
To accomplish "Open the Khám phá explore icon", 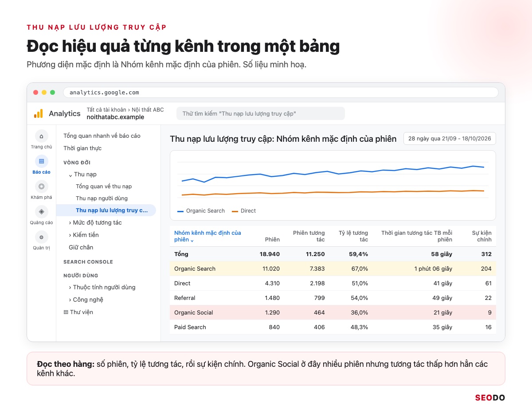I will tap(41, 187).
